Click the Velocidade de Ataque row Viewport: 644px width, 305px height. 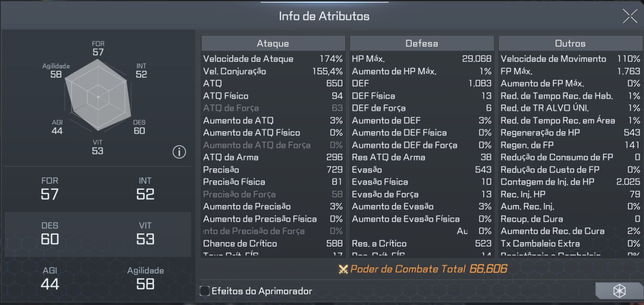273,59
